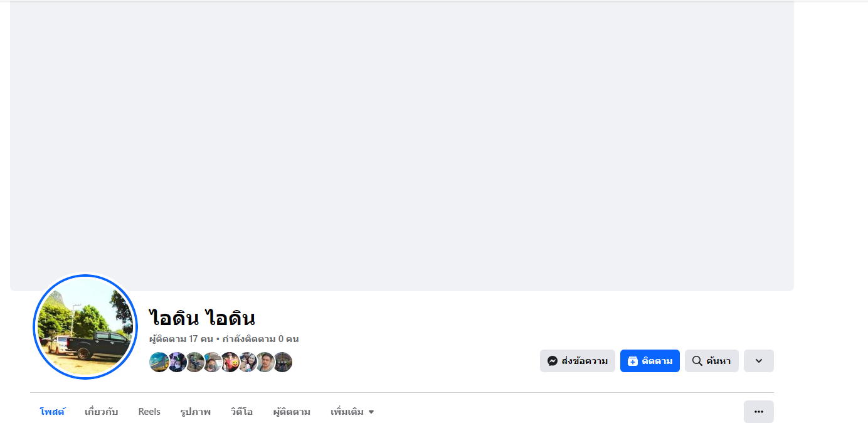Open the เกี่ยวกับ tab

click(102, 412)
